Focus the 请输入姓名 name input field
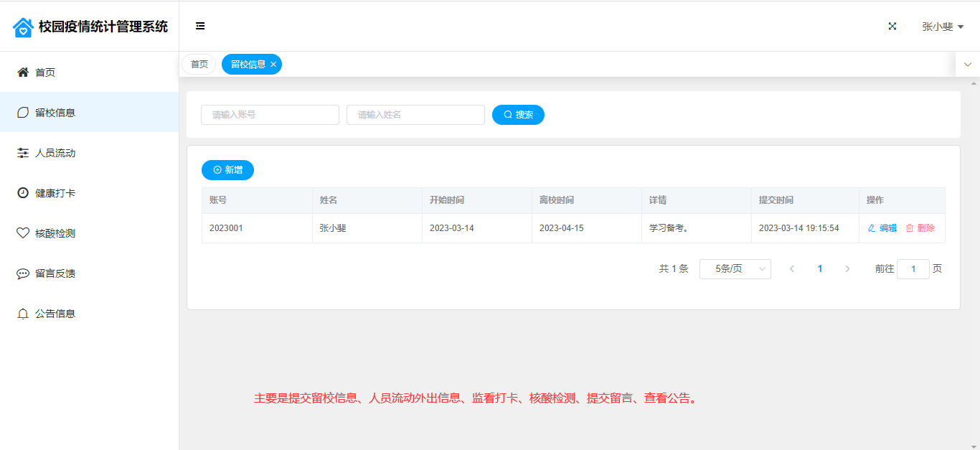 pos(415,115)
